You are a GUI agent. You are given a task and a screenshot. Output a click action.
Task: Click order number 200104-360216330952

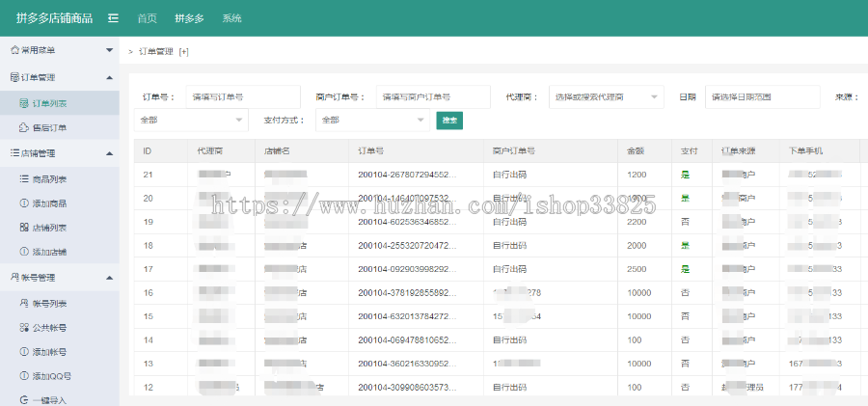[407, 364]
